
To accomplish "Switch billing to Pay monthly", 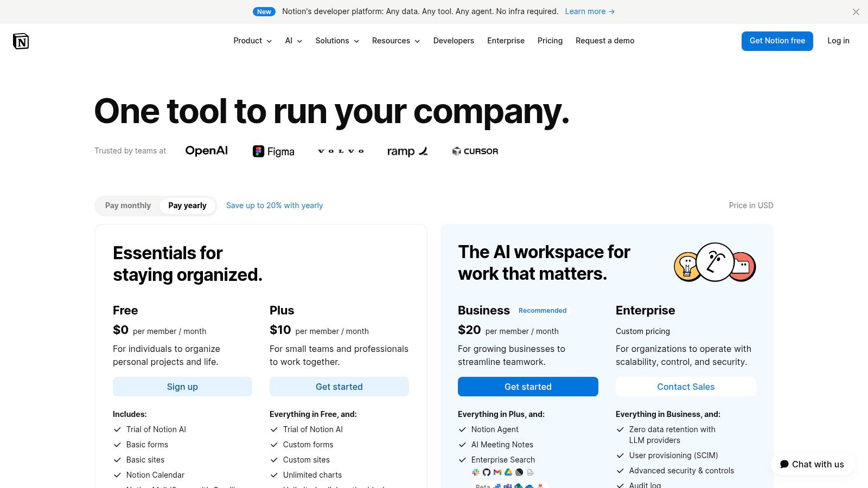I will (128, 206).
